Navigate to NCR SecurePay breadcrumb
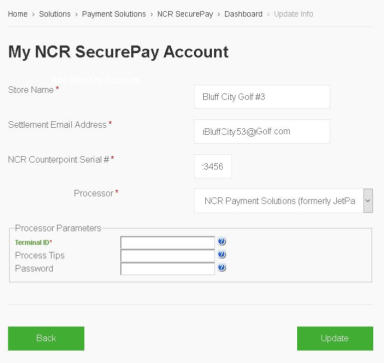The image size is (384, 363). point(185,14)
